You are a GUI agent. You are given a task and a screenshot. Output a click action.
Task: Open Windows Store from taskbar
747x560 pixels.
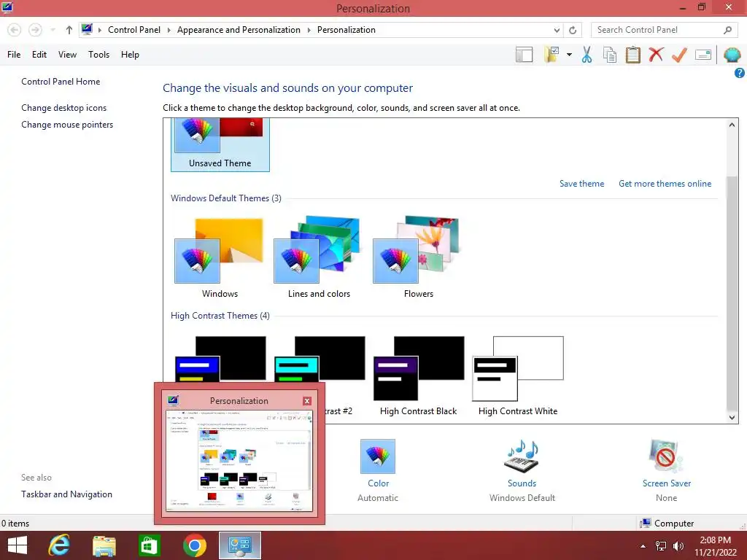[x=149, y=545]
